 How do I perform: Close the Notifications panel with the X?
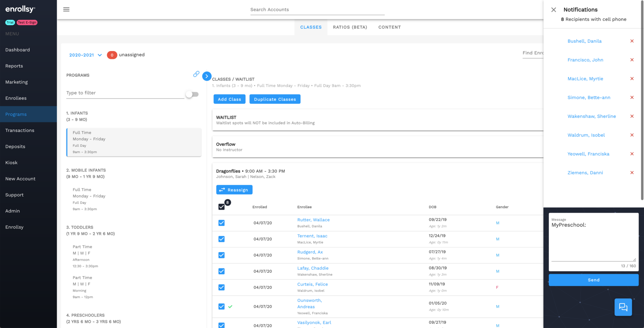[x=554, y=9]
